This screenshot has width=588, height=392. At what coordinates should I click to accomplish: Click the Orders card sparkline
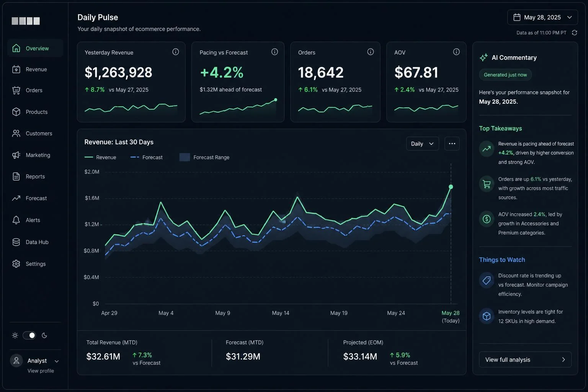[335, 108]
